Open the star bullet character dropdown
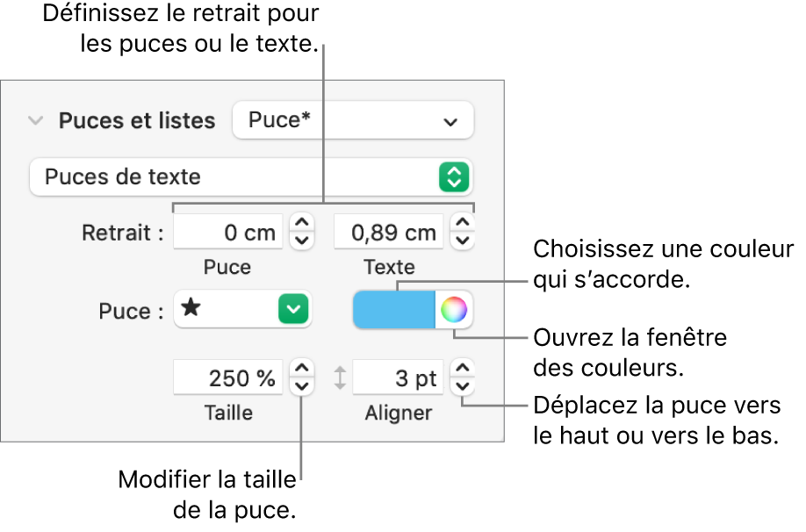Screen dimensions: 806x532 point(295,310)
